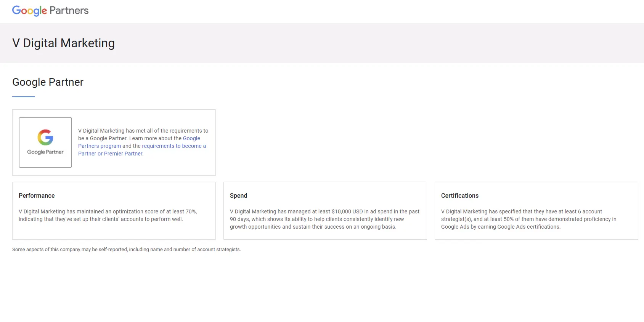Open requirements to become a Partner link

(142, 150)
